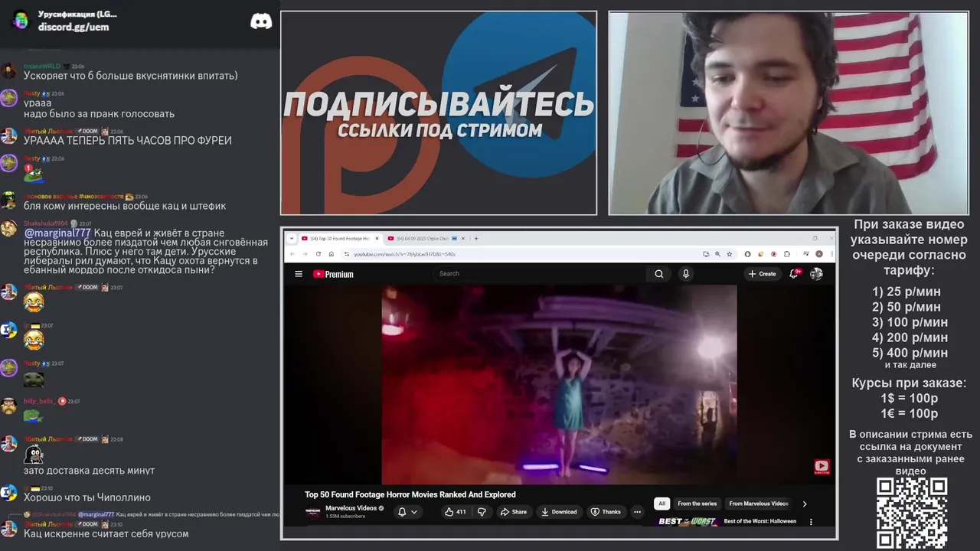Open the YouTube guide hamburger menu
This screenshot has height=551, width=980.
point(299,274)
